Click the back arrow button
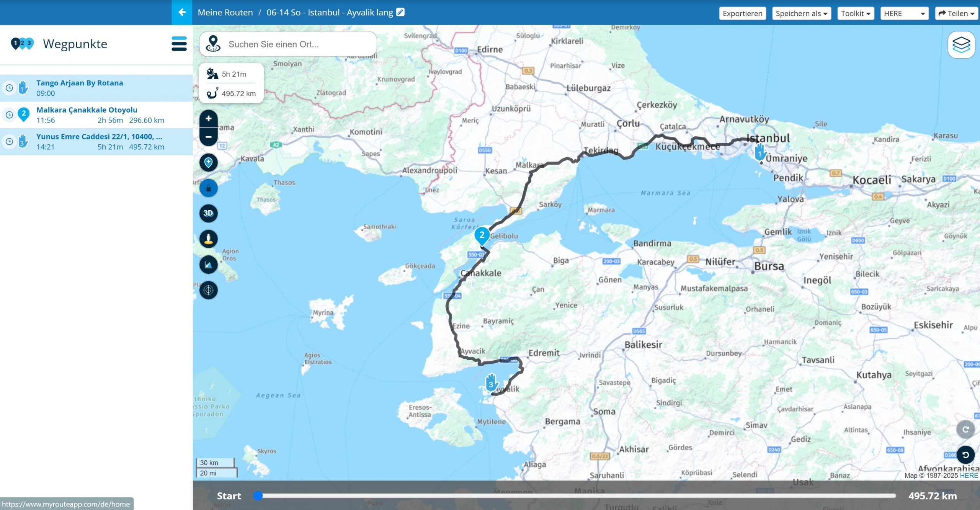 tap(182, 12)
